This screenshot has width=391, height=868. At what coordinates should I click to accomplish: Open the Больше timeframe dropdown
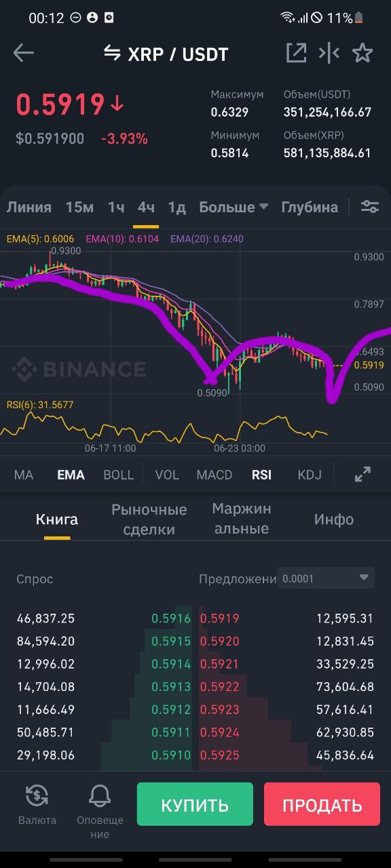[x=234, y=208]
